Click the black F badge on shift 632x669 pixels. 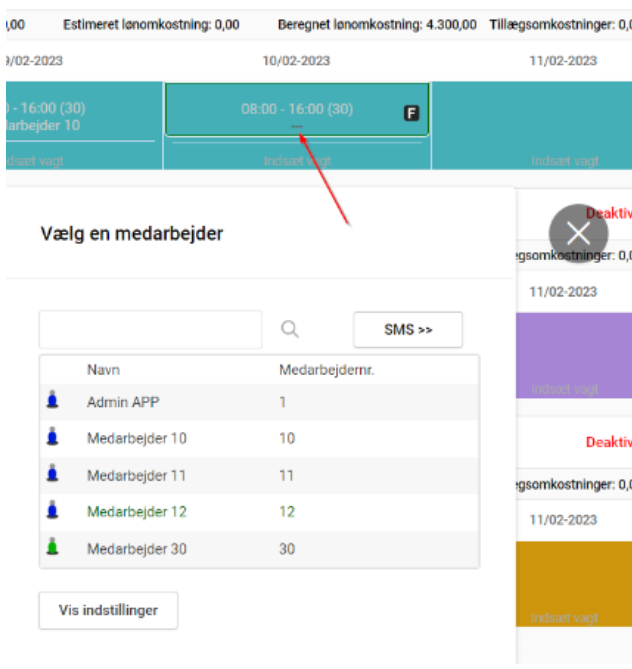(x=411, y=114)
